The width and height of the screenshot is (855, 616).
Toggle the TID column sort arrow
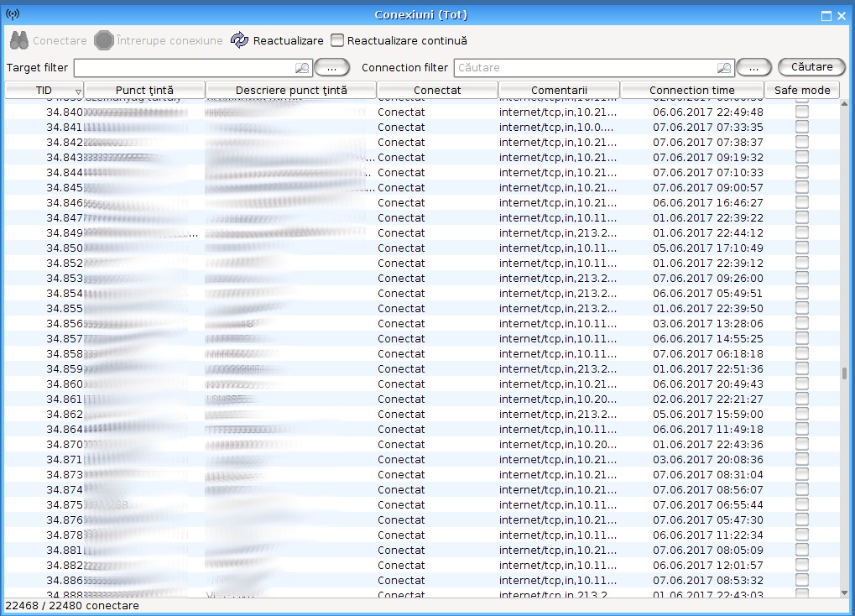[78, 91]
